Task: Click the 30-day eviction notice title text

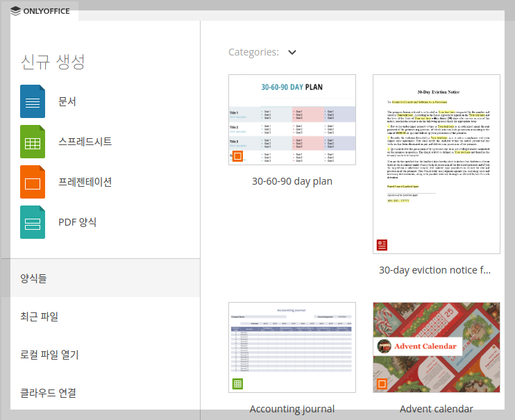Action: pyautogui.click(x=435, y=270)
